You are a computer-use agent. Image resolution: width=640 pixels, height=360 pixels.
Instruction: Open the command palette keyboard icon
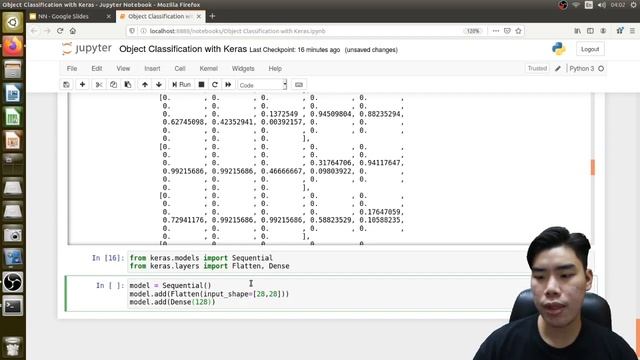[x=299, y=84]
